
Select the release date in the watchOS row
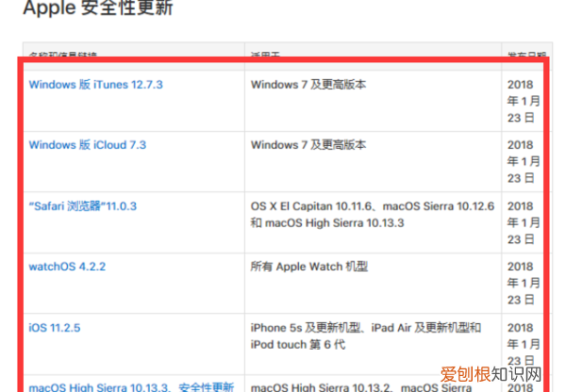point(523,283)
